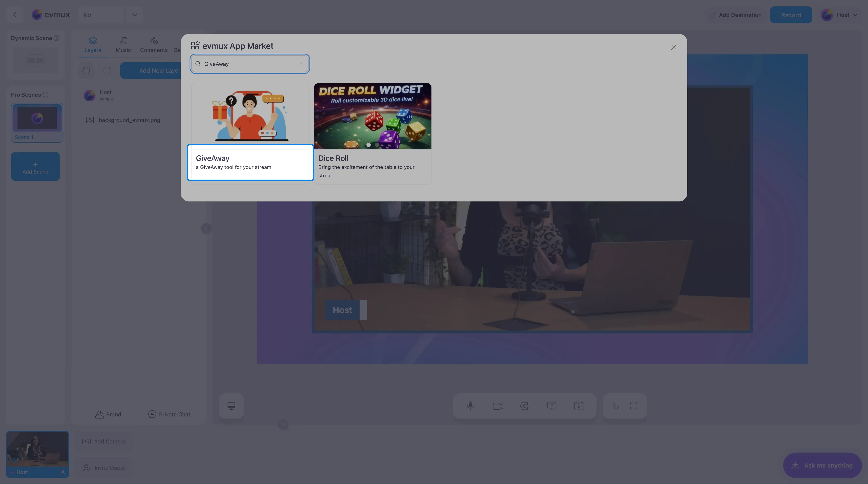Switch to the Music tab
Viewport: 868px width, 484px height.
coord(123,45)
